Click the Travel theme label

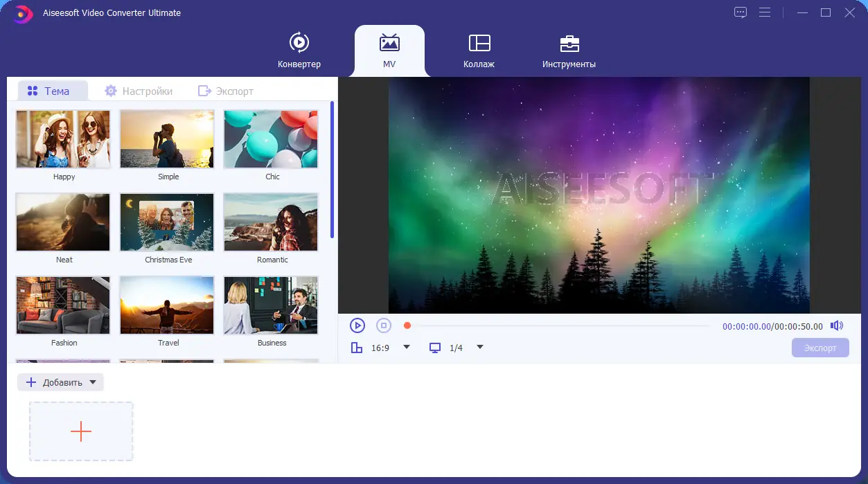click(x=168, y=343)
